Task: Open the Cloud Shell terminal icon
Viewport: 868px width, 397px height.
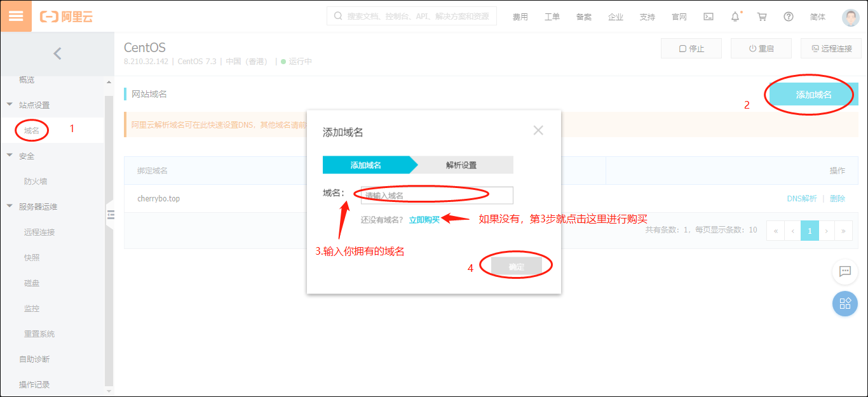Action: pyautogui.click(x=709, y=17)
